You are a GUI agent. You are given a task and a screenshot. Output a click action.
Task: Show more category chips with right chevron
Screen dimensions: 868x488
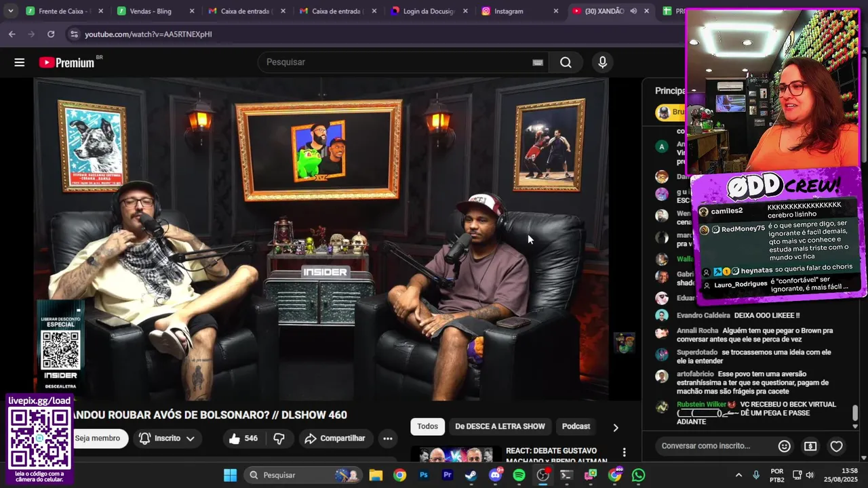tap(615, 428)
